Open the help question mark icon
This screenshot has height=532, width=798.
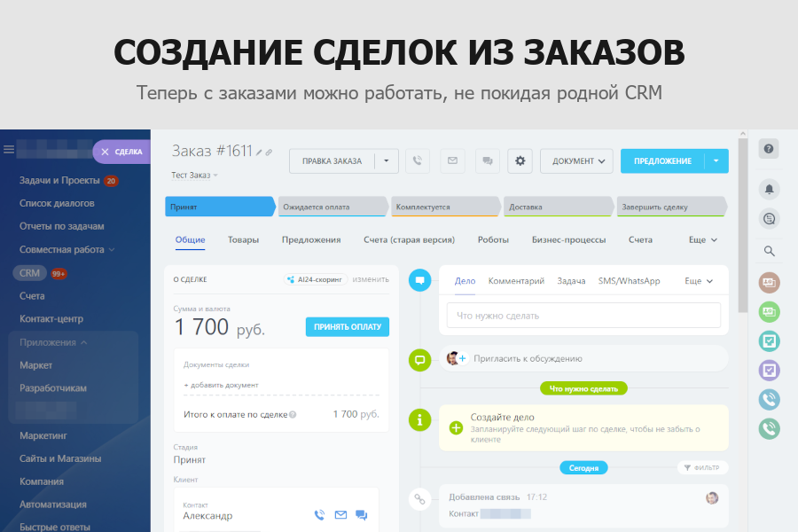pyautogui.click(x=768, y=150)
